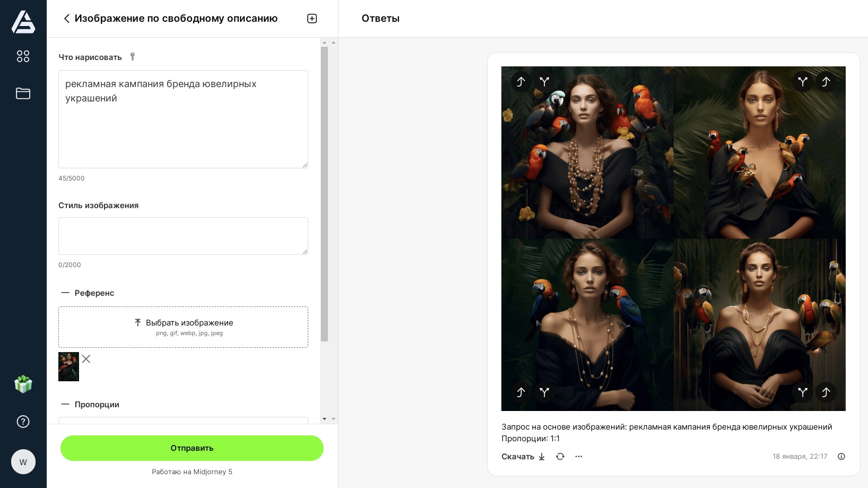Click Выбрать изображение upload area
Image resolution: width=868 pixels, height=488 pixels.
183,327
